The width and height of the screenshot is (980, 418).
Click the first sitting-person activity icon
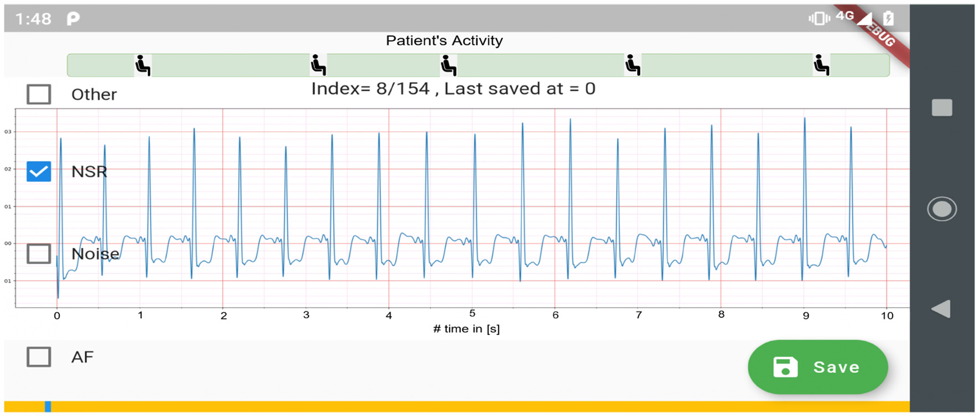click(x=143, y=65)
